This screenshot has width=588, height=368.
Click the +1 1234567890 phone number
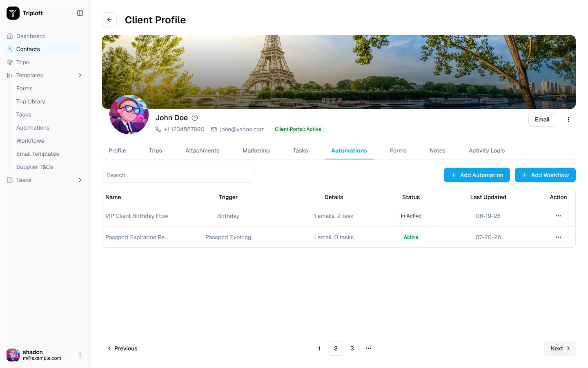click(184, 129)
